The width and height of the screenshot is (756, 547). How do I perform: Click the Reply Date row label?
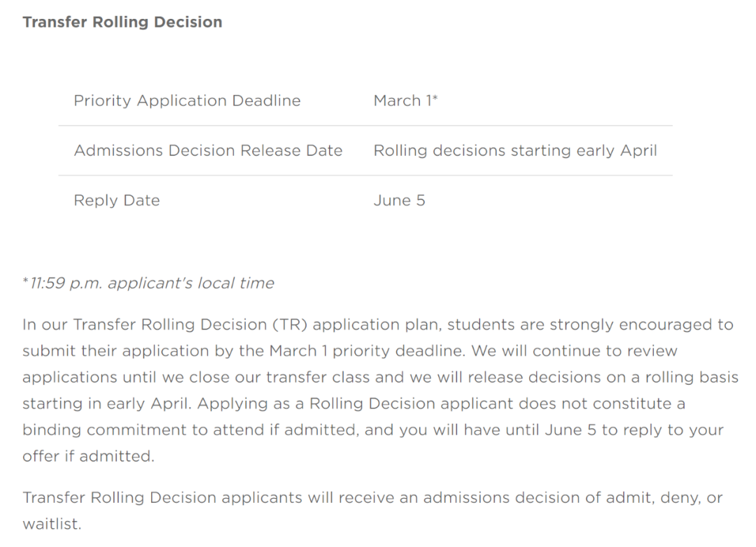(117, 201)
